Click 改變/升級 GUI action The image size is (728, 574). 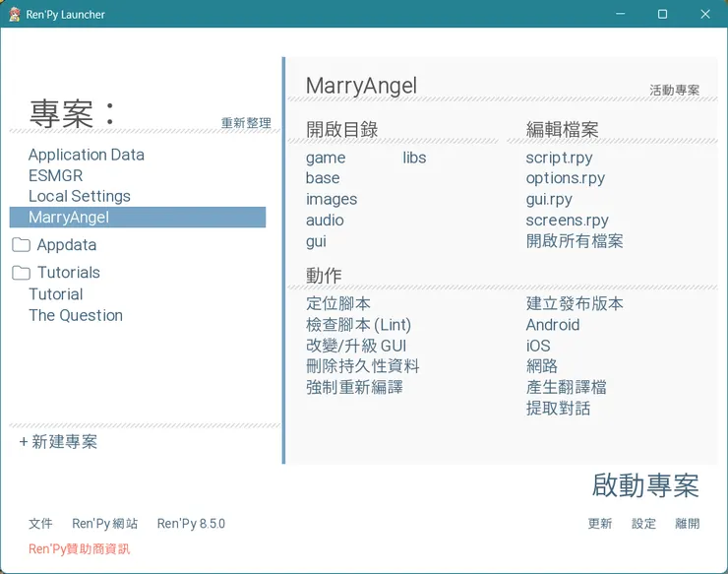point(356,346)
